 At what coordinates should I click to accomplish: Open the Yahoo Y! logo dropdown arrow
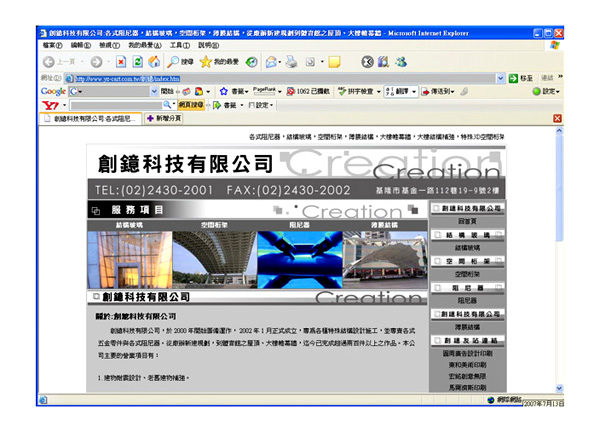click(x=64, y=105)
